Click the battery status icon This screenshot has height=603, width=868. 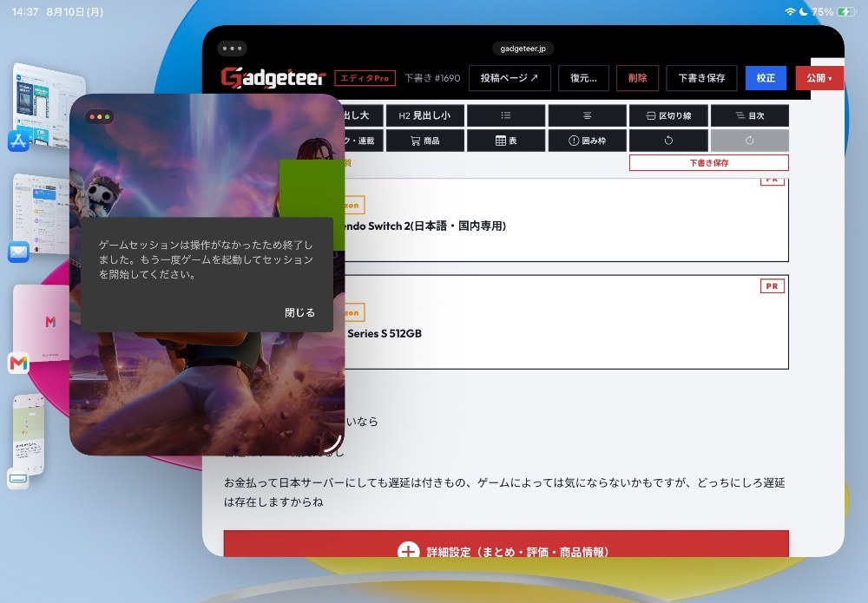pos(846,11)
